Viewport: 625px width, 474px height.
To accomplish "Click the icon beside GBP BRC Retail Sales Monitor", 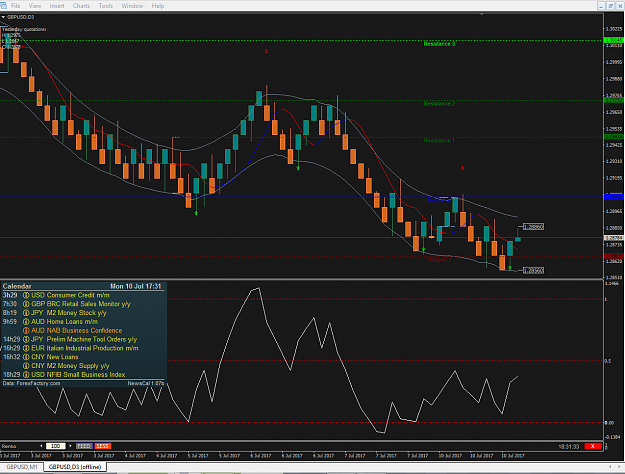I will tap(26, 304).
